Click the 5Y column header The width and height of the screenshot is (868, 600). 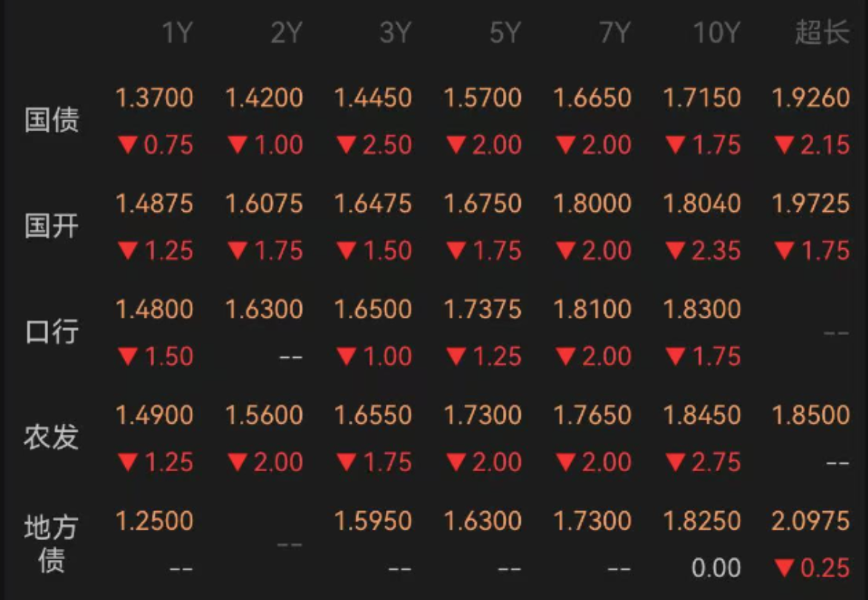[505, 33]
